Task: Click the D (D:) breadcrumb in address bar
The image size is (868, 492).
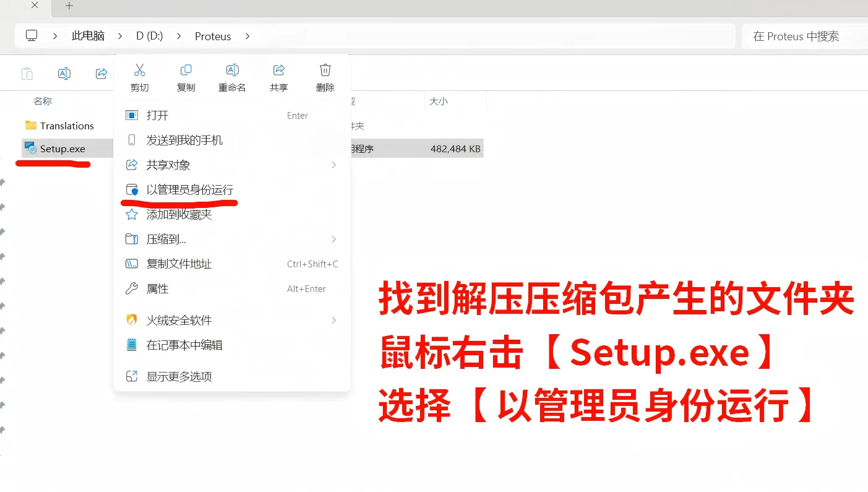Action: (x=149, y=36)
